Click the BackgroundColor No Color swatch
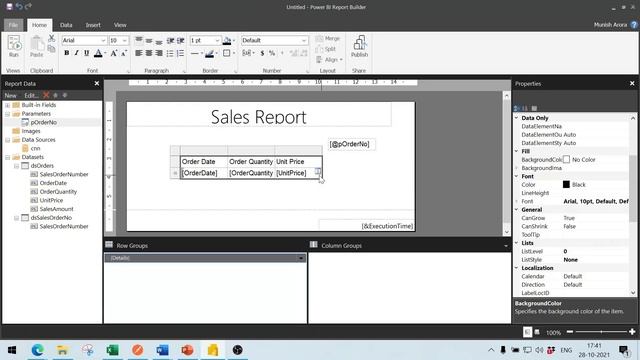The image size is (640, 360). click(x=566, y=160)
